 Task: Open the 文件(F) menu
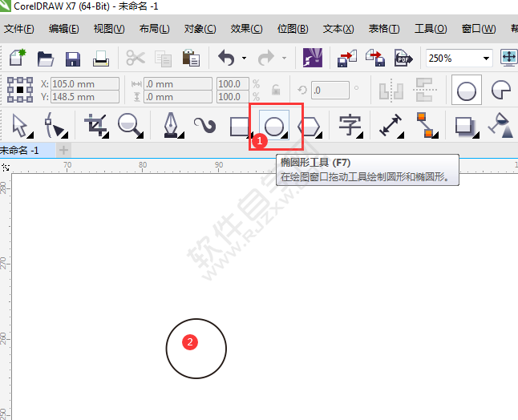pos(18,29)
